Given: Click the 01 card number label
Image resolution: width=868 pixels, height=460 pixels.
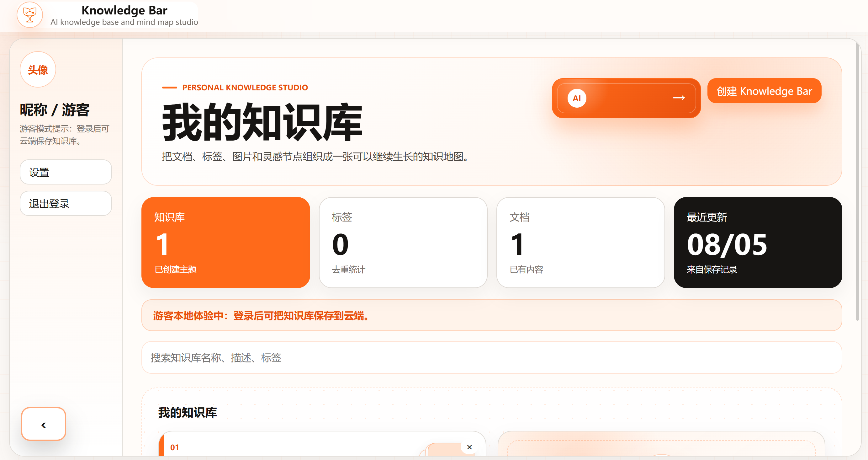Looking at the screenshot, I should pos(175,447).
